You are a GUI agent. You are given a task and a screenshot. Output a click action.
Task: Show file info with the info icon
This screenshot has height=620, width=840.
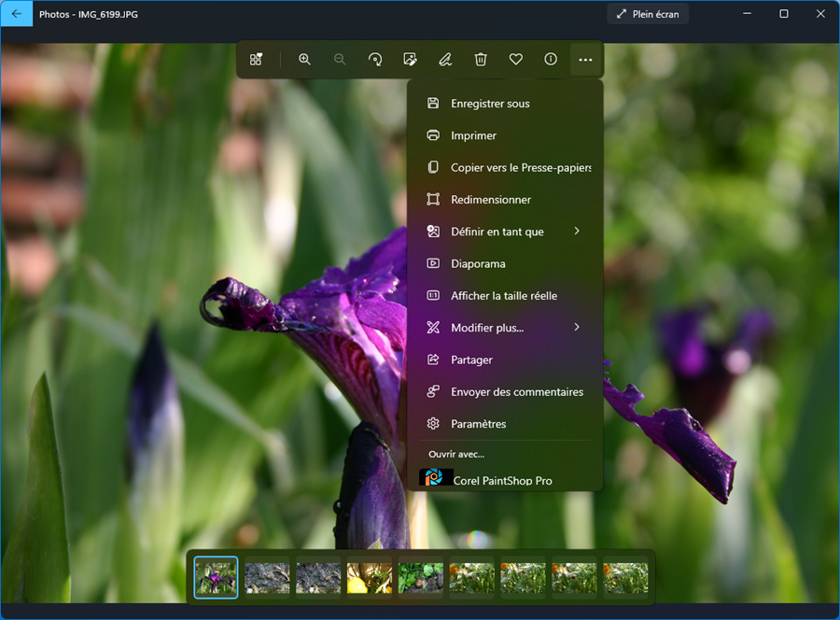point(551,60)
